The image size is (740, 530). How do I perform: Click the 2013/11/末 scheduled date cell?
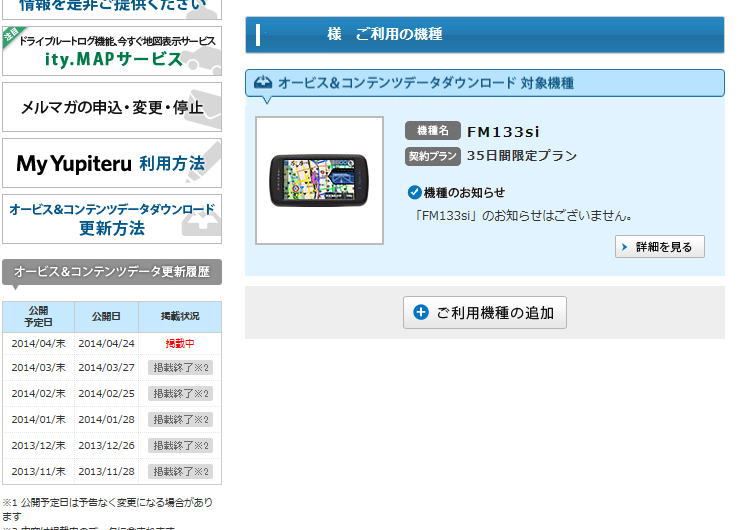coord(39,471)
